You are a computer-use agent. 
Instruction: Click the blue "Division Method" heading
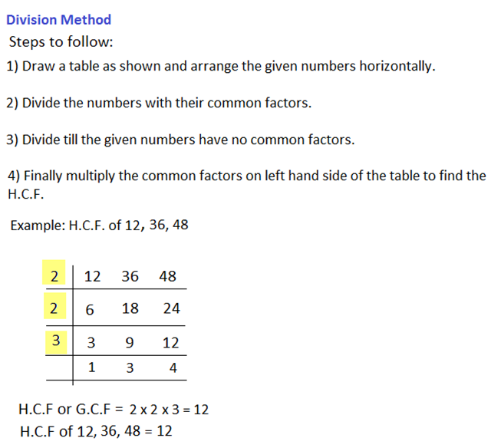58,19
